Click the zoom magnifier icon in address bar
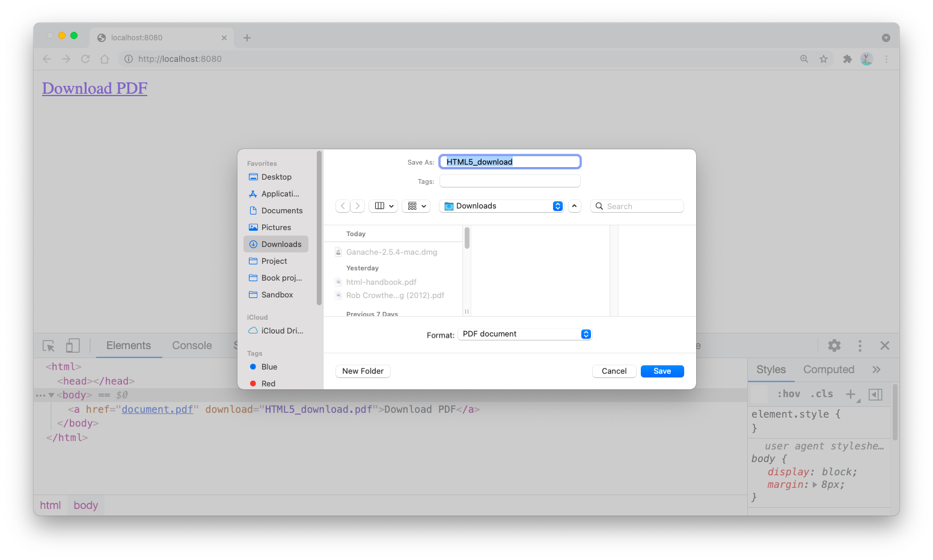The width and height of the screenshot is (933, 560). 804,59
